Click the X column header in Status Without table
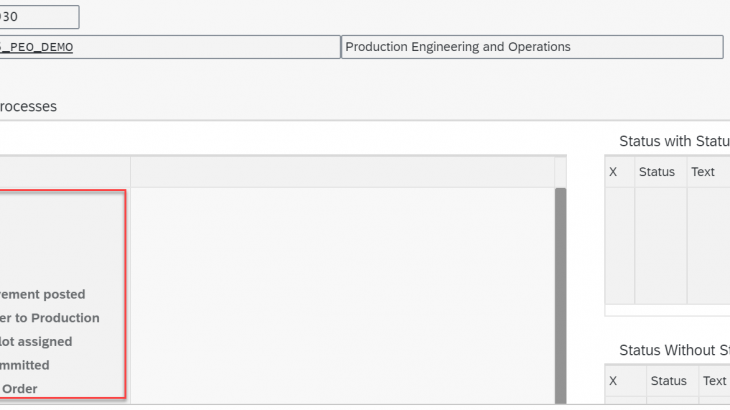The width and height of the screenshot is (730, 410). pos(625,381)
